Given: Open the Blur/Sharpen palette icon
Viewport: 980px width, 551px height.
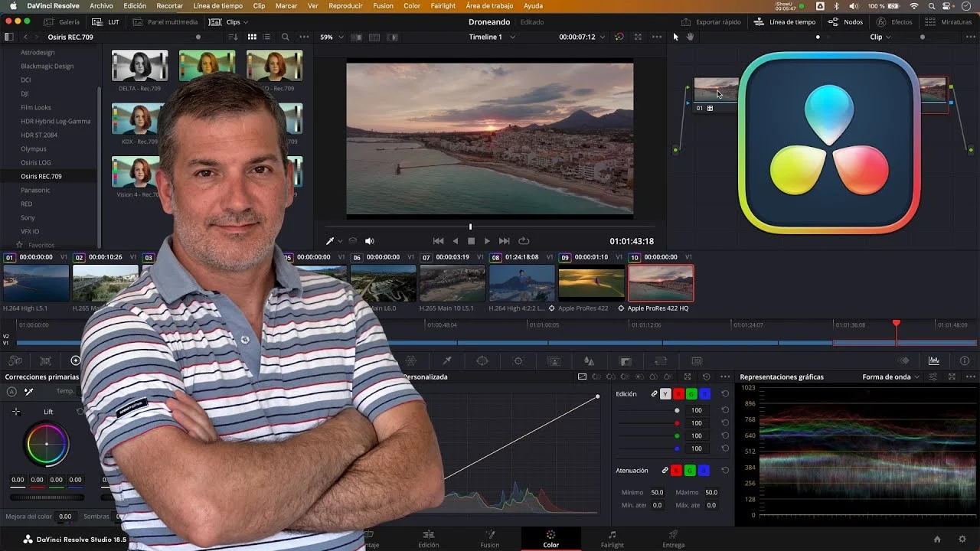Looking at the screenshot, I should coord(589,360).
